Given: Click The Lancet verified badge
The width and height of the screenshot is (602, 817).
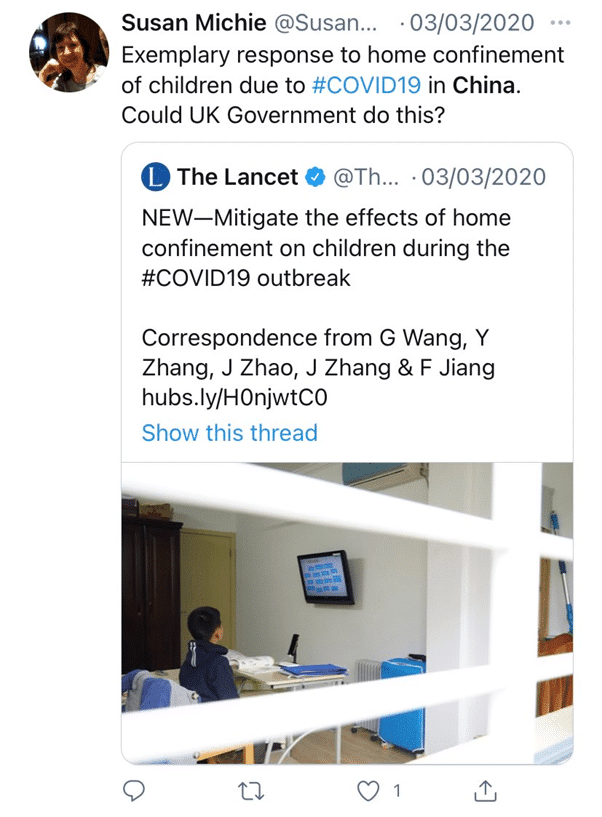Looking at the screenshot, I should pyautogui.click(x=315, y=177).
